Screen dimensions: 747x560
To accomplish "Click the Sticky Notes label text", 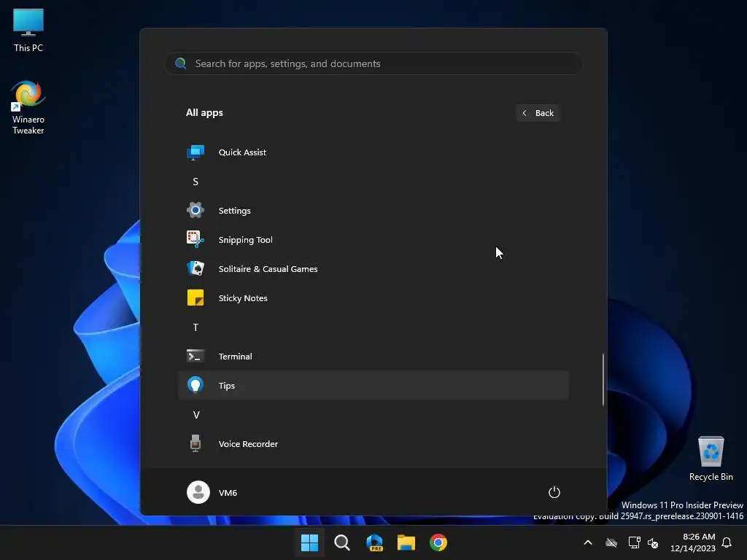I will click(x=243, y=298).
